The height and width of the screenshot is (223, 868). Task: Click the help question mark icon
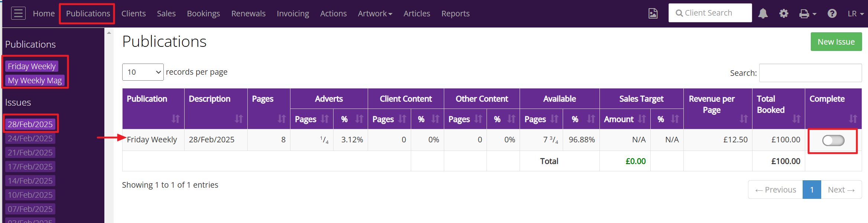tap(832, 14)
